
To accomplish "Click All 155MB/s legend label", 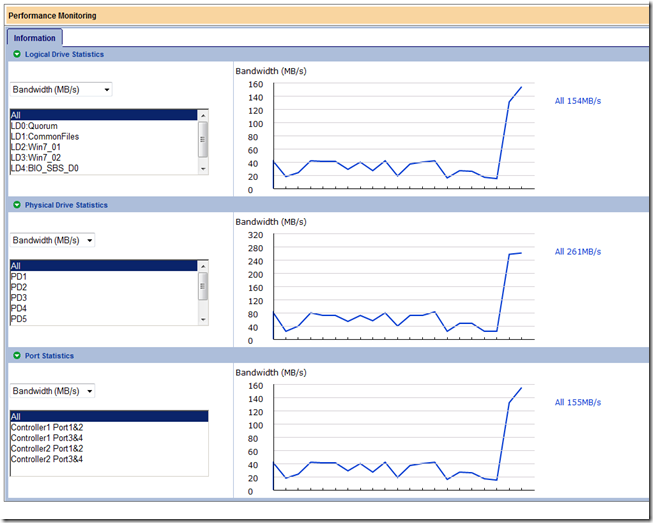I will (578, 402).
